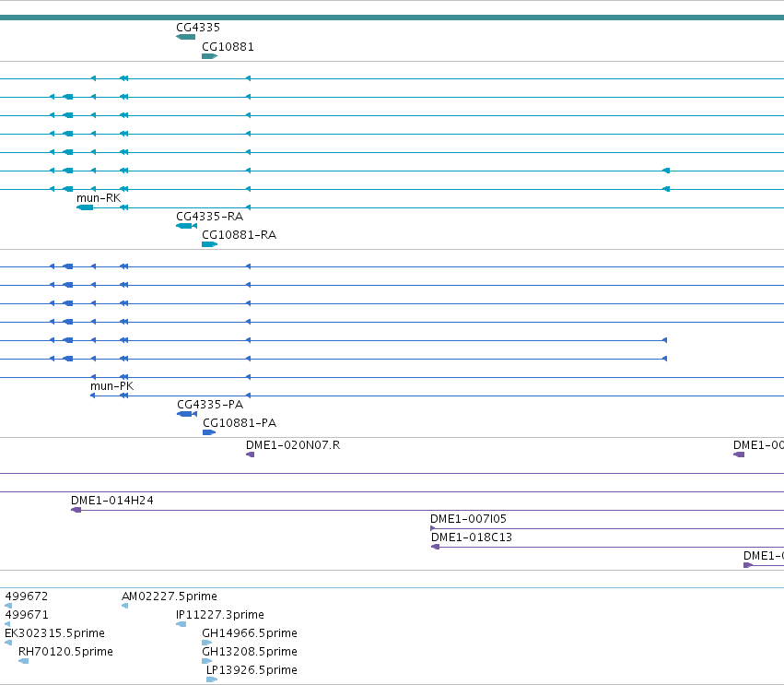Click the DME1-007I05 label
The image size is (784, 685).
click(x=469, y=519)
